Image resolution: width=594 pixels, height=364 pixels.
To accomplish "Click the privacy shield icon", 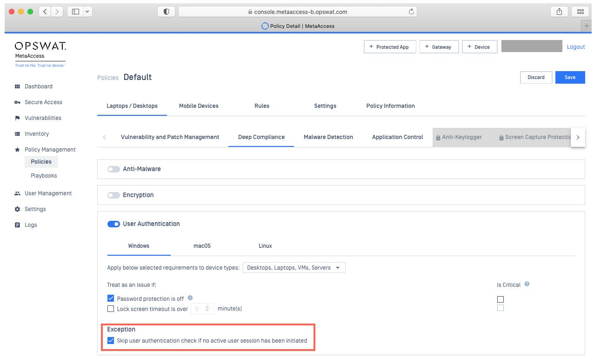I will [167, 12].
